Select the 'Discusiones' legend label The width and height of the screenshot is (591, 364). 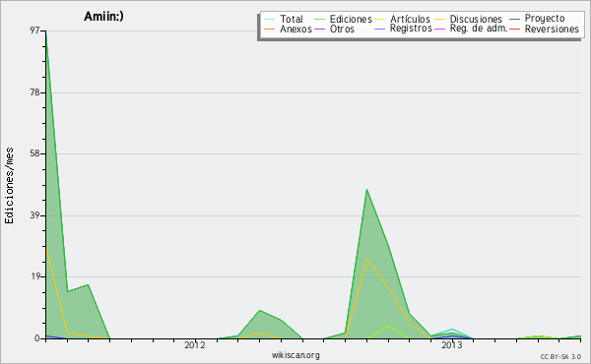(476, 19)
